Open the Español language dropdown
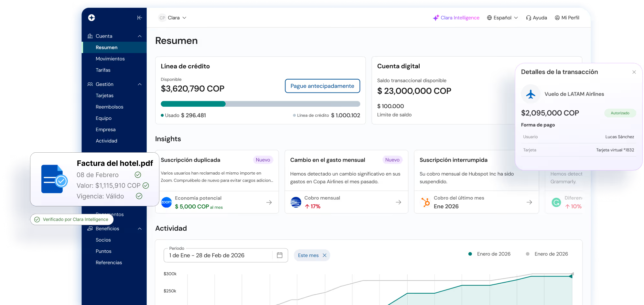This screenshot has width=644, height=305. [502, 18]
